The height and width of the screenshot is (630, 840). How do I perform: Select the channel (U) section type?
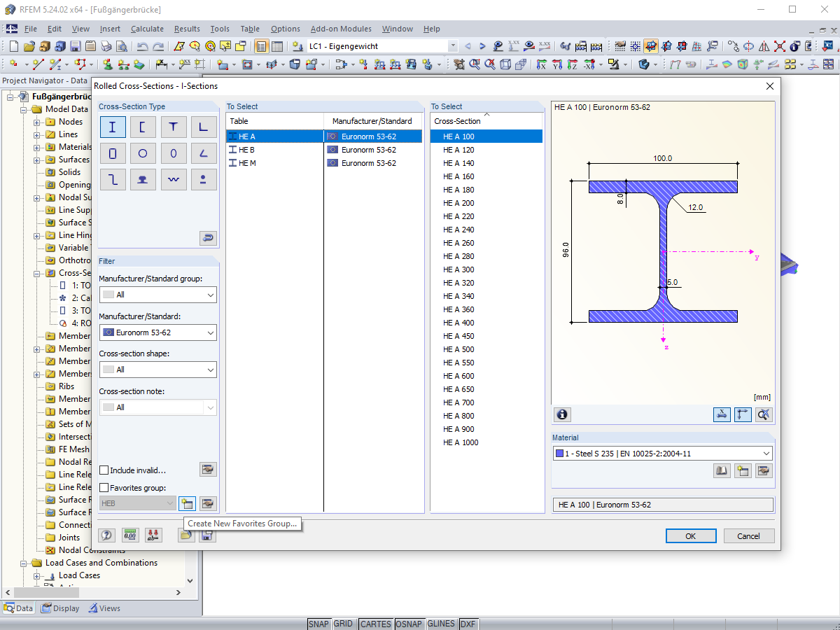coord(143,127)
